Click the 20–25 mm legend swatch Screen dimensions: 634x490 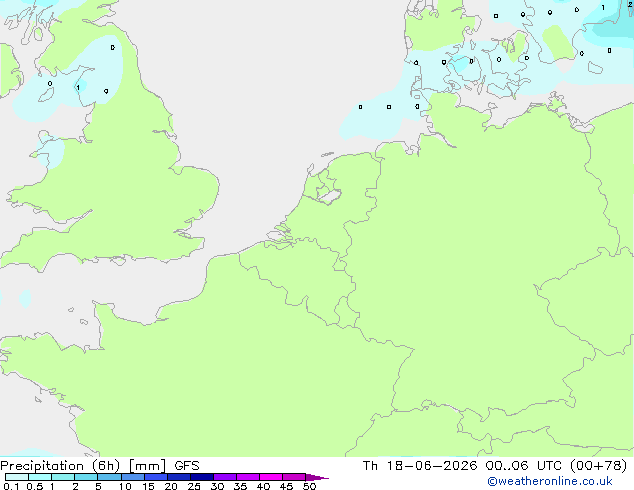[x=179, y=477]
